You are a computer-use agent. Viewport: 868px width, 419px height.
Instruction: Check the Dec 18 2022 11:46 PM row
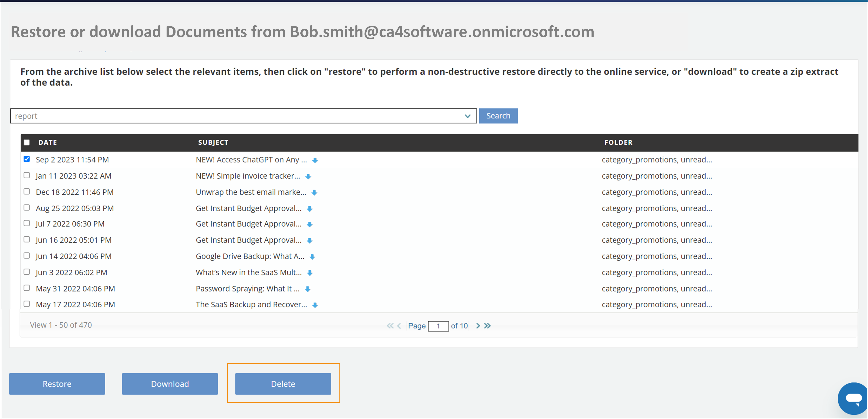click(x=27, y=191)
